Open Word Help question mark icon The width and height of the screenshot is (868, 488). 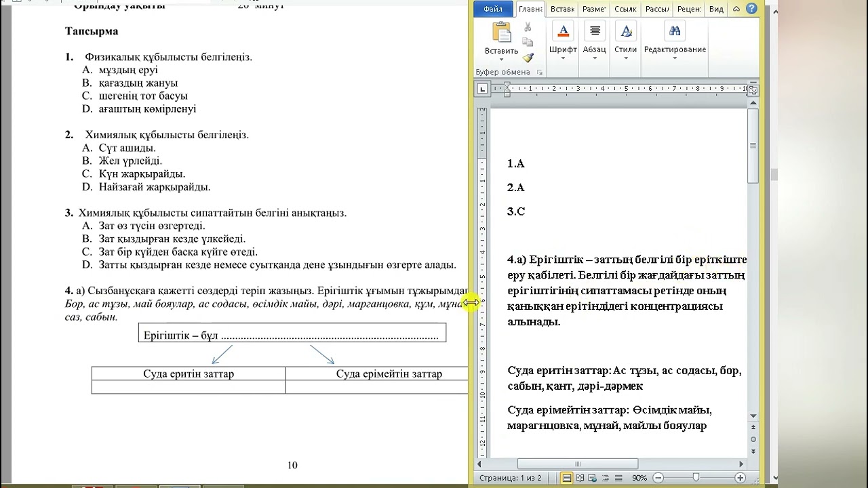coord(751,9)
